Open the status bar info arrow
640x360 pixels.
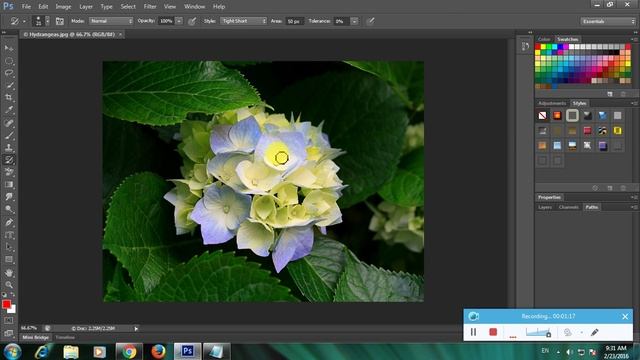pyautogui.click(x=136, y=329)
